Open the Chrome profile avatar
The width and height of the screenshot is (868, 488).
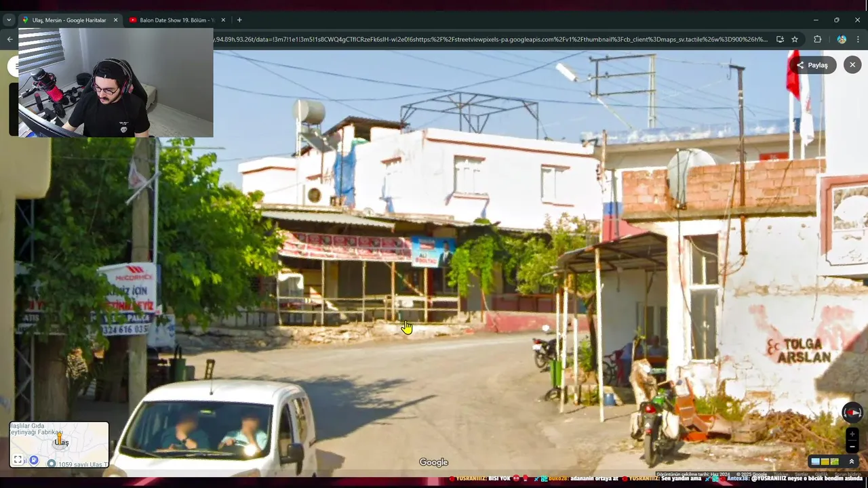click(x=842, y=39)
